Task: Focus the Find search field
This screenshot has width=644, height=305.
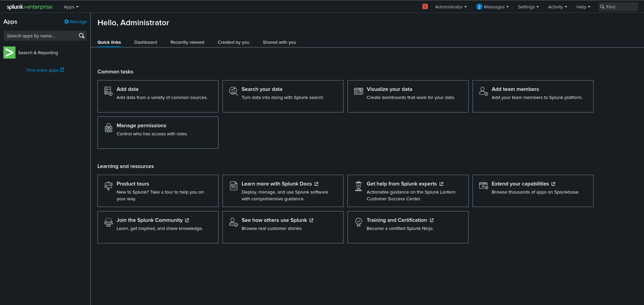Action: click(x=618, y=7)
